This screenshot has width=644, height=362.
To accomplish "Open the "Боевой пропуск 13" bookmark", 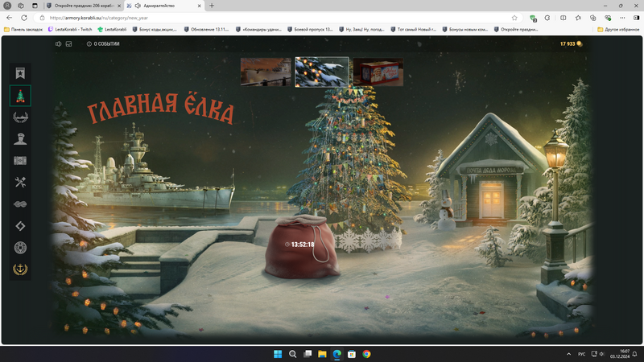I will tap(310, 30).
